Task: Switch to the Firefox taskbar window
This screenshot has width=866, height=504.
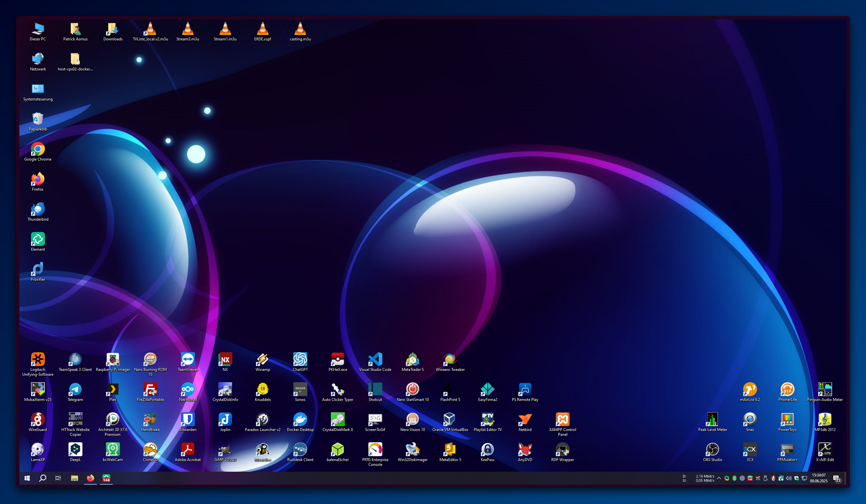Action: [90, 478]
